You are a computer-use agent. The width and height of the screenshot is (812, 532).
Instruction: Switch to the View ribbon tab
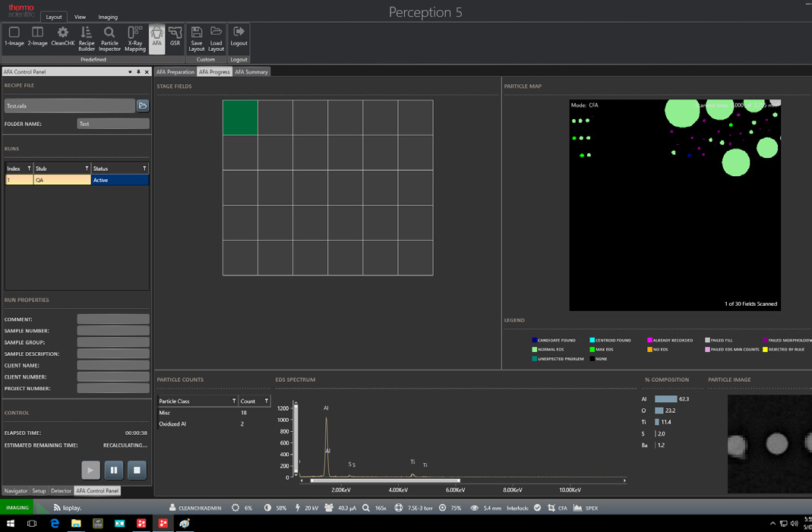[x=81, y=17]
